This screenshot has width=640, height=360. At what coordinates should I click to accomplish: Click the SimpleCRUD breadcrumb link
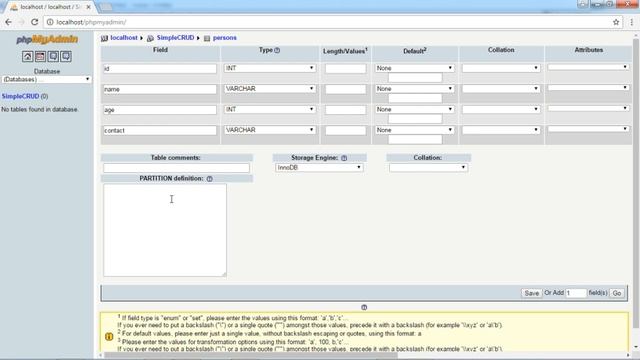point(176,38)
